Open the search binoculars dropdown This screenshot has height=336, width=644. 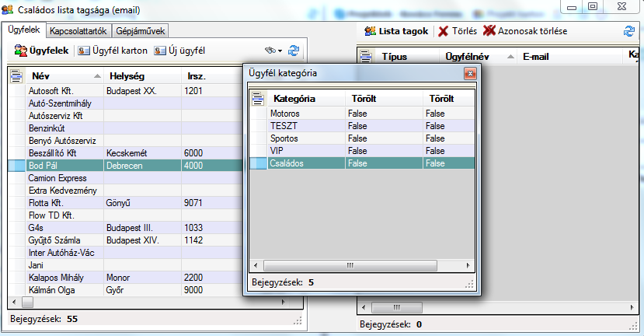pos(273,51)
